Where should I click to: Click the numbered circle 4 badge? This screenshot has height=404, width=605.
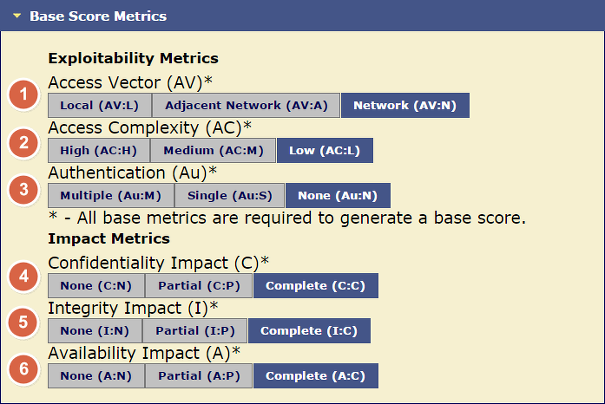(24, 276)
